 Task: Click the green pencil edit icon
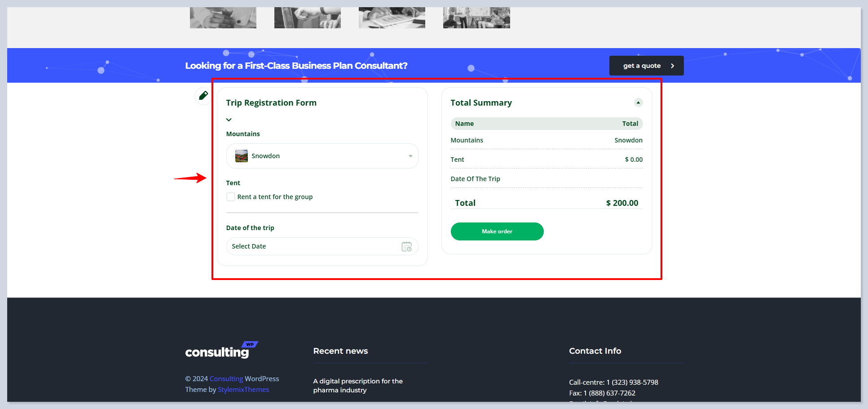coord(203,95)
